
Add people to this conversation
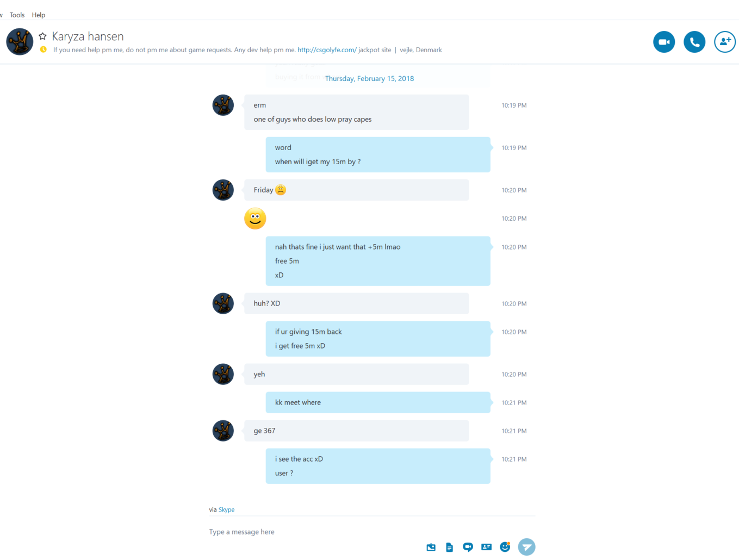tap(725, 42)
